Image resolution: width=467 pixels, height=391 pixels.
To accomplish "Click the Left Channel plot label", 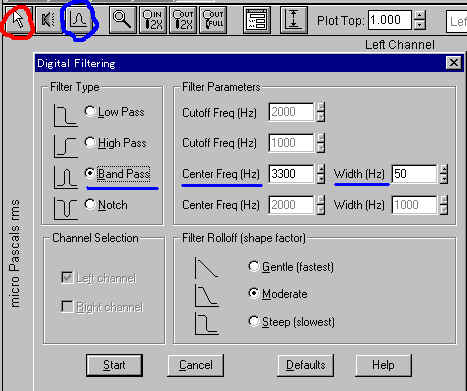I will pyautogui.click(x=399, y=45).
